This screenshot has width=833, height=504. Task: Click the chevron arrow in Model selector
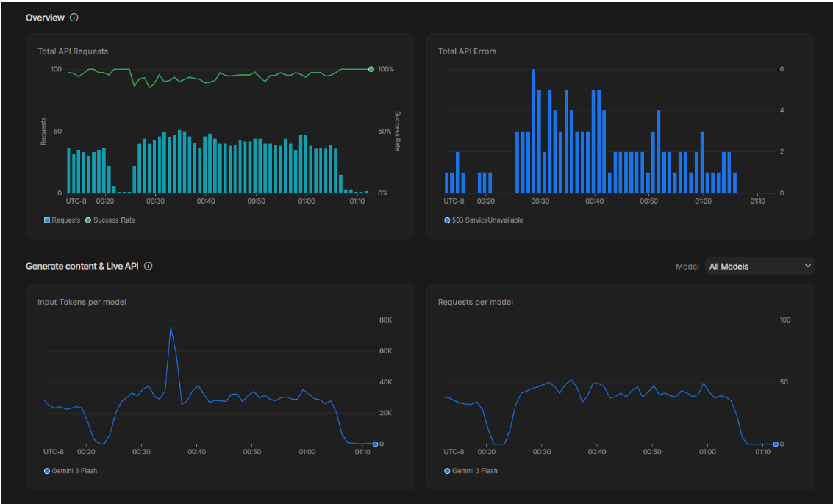[x=808, y=266]
